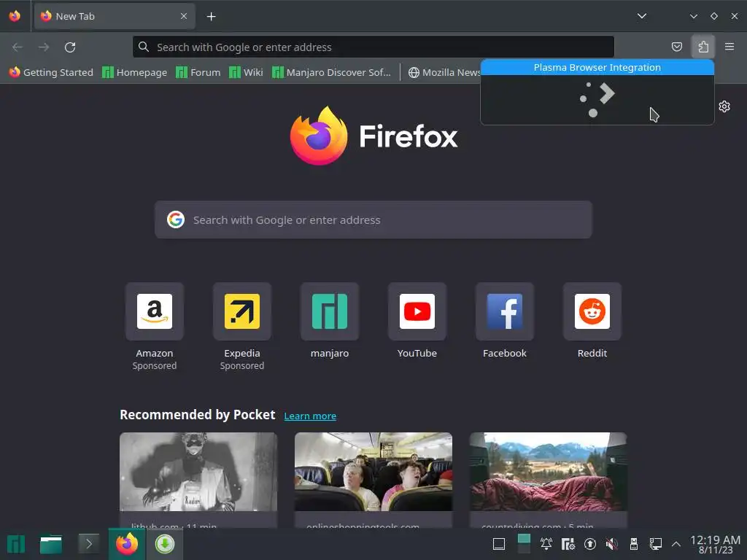Click the Firefox View icon in tab bar
Viewport: 747px width, 560px height.
pos(15,16)
